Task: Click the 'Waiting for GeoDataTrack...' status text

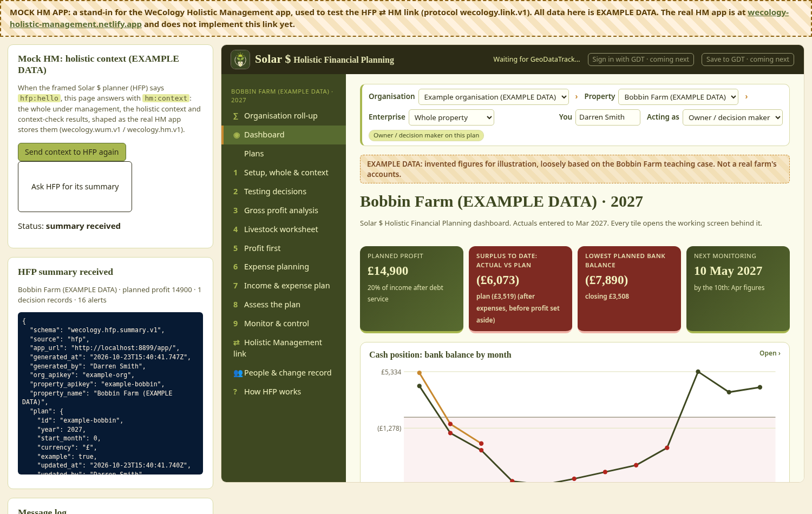Action: tap(536, 60)
